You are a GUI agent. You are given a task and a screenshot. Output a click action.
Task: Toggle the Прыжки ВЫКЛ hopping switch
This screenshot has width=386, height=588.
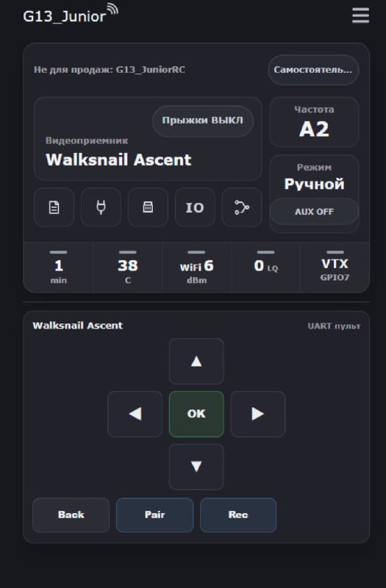203,121
